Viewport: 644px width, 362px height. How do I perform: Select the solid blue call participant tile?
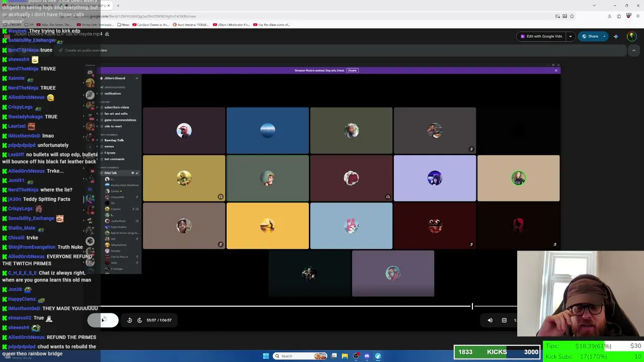point(268,130)
